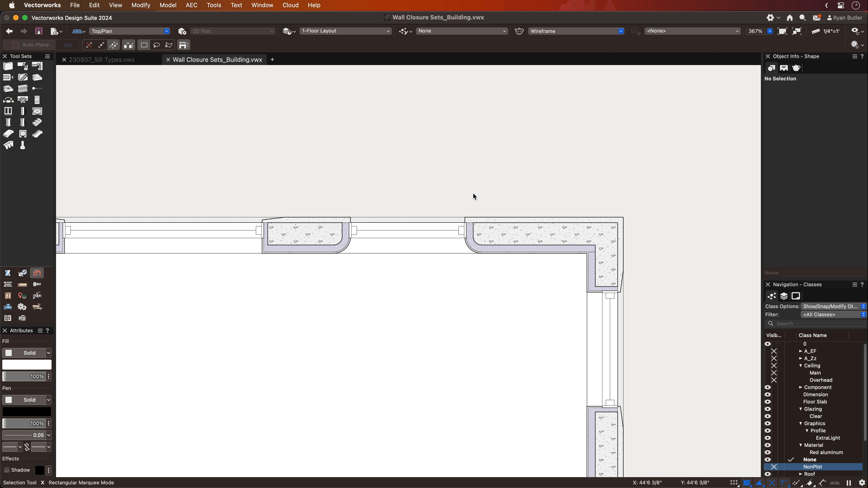This screenshot has height=488, width=868.
Task: Toggle visibility of Red aluminum class
Action: coord(768,452)
